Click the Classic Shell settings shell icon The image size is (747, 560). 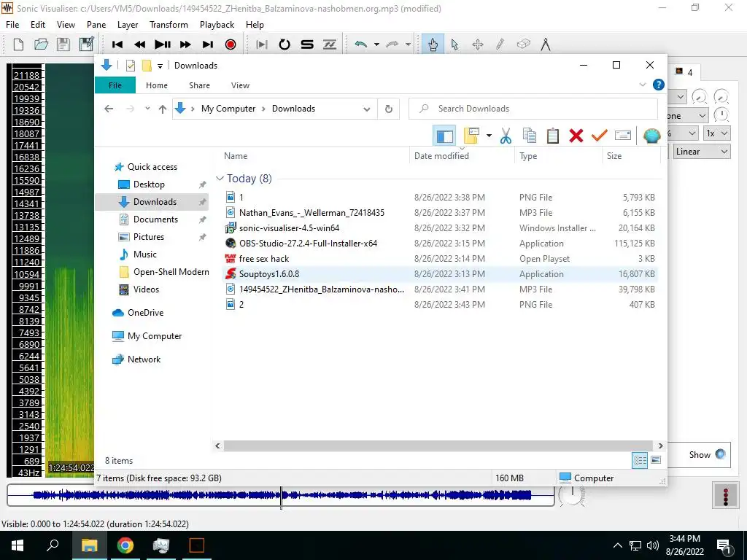click(x=651, y=136)
